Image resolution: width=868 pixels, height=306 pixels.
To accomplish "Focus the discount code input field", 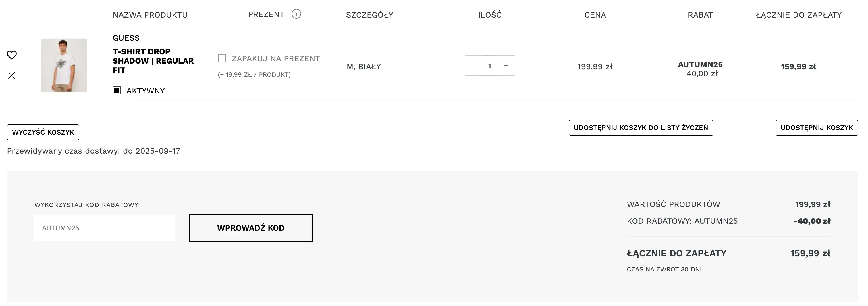I will tap(105, 228).
